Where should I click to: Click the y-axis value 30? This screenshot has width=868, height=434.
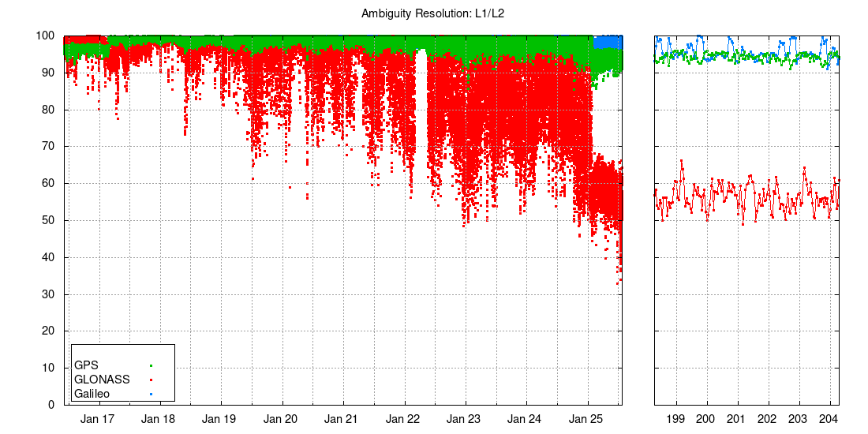tap(49, 294)
